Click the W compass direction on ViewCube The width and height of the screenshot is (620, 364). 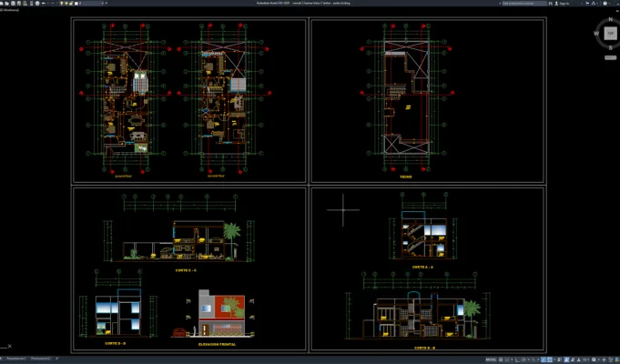click(596, 34)
